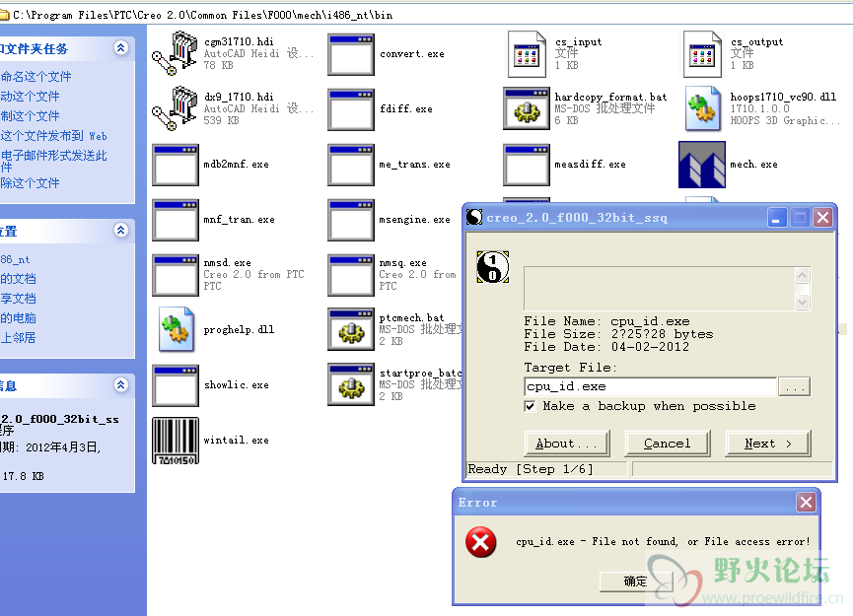The image size is (853, 616).
Task: Click 动这个文件 task link
Action: coord(30,97)
